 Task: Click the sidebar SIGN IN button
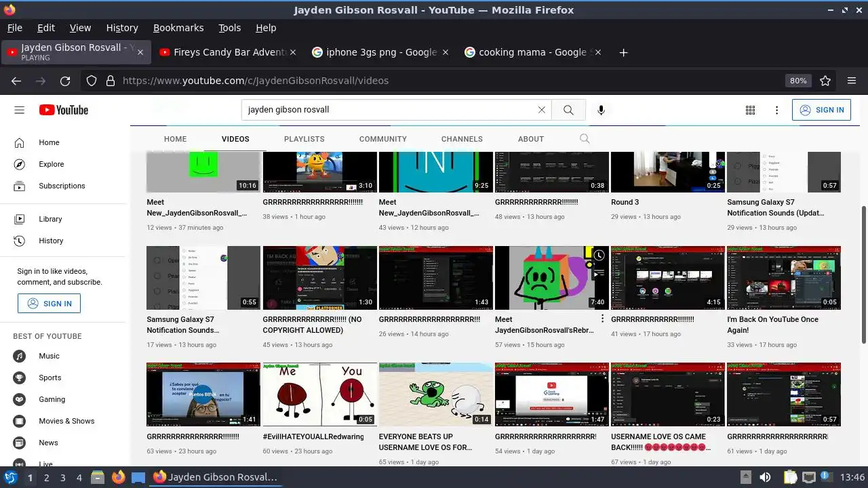pyautogui.click(x=49, y=304)
